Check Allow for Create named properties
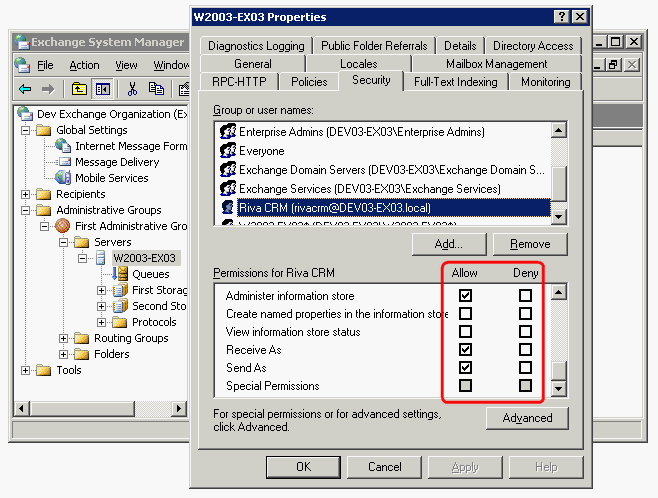This screenshot has width=658, height=498. point(465,313)
